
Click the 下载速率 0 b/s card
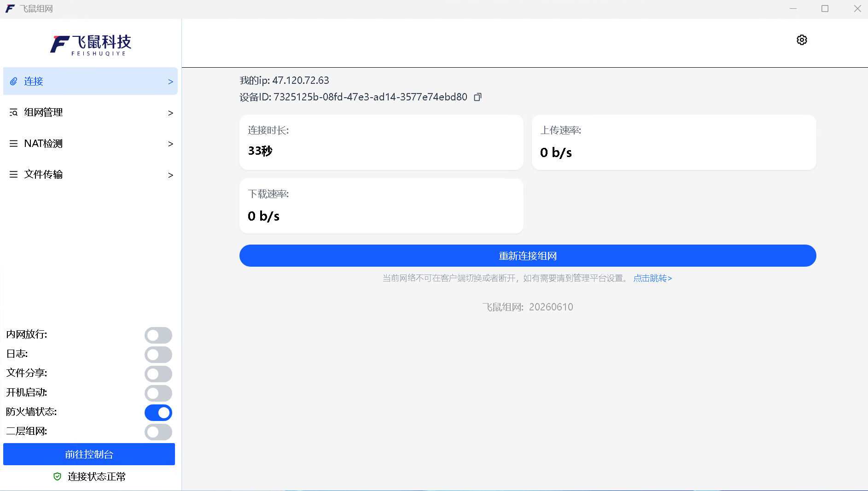coord(381,206)
